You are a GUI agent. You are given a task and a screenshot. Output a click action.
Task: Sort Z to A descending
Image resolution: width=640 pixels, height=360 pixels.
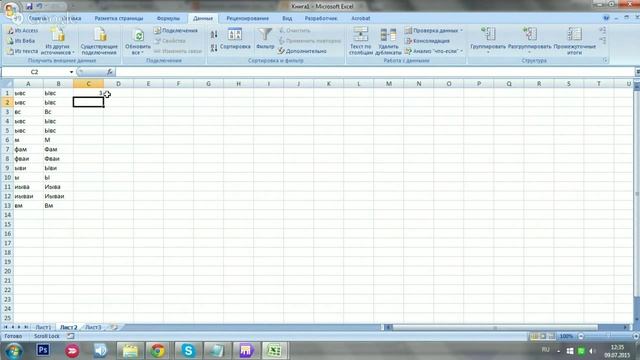(214, 48)
